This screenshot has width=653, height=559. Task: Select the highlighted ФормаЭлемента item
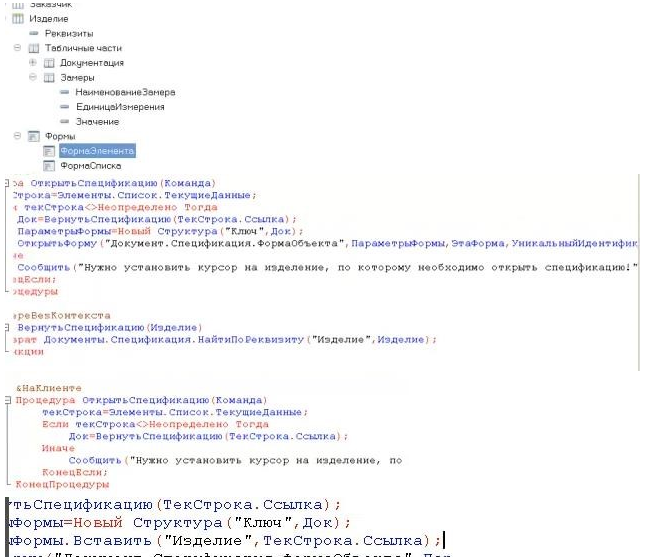point(96,151)
